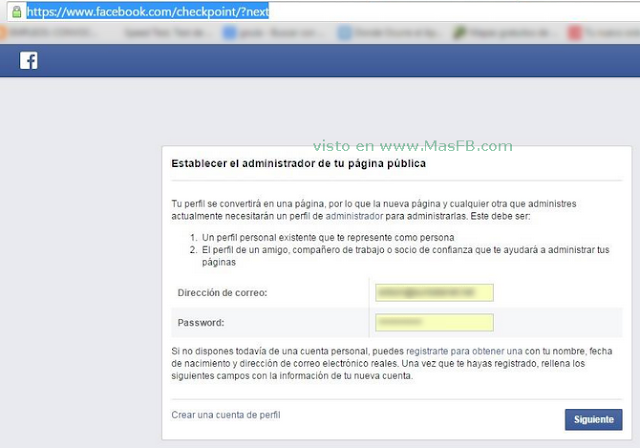Click list item Un perfil personal existente

(328, 237)
